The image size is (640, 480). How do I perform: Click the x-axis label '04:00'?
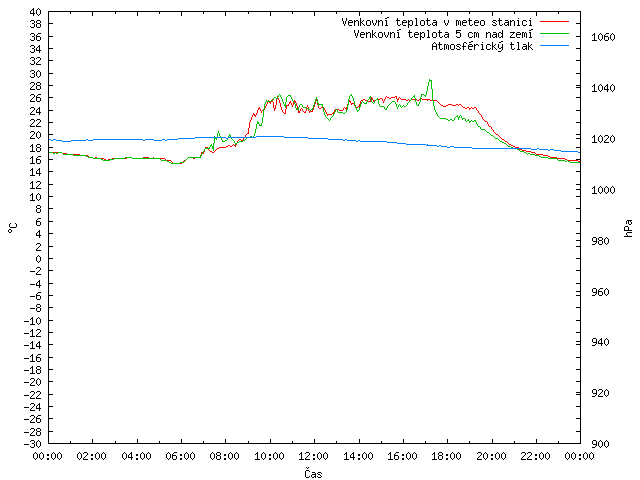(x=136, y=456)
